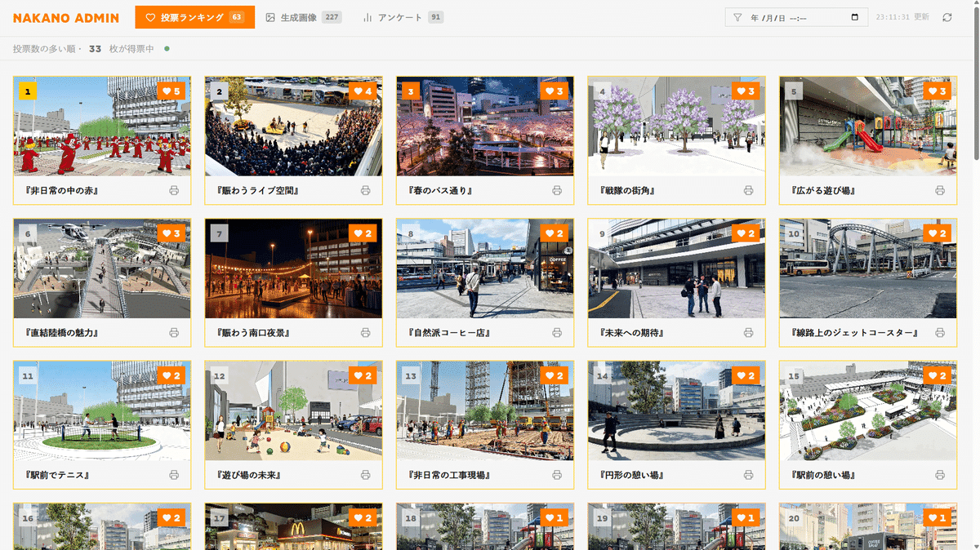The width and height of the screenshot is (980, 550).
Task: Set the date and time filter field
Action: pyautogui.click(x=796, y=17)
